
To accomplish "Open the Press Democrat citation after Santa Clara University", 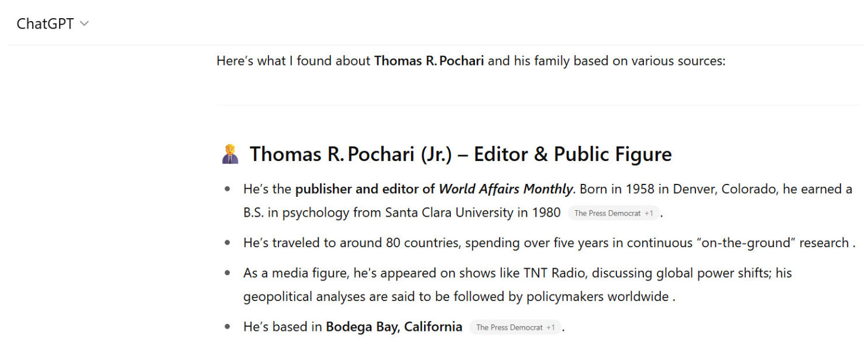I will [607, 213].
